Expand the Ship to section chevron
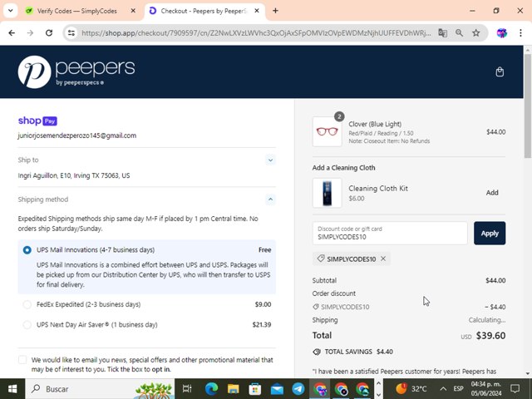Viewport: 532px width, 399px height. [270, 160]
